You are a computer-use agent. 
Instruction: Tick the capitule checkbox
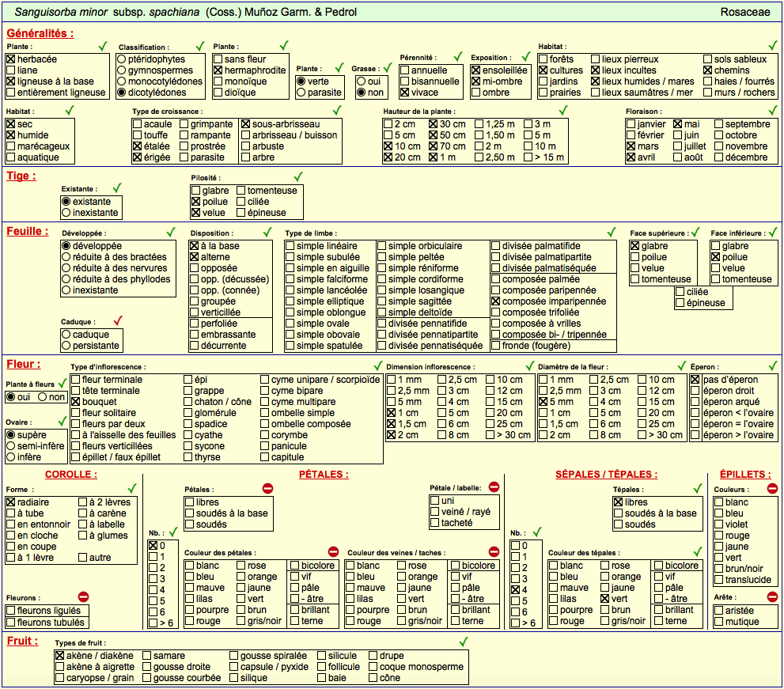265,457
